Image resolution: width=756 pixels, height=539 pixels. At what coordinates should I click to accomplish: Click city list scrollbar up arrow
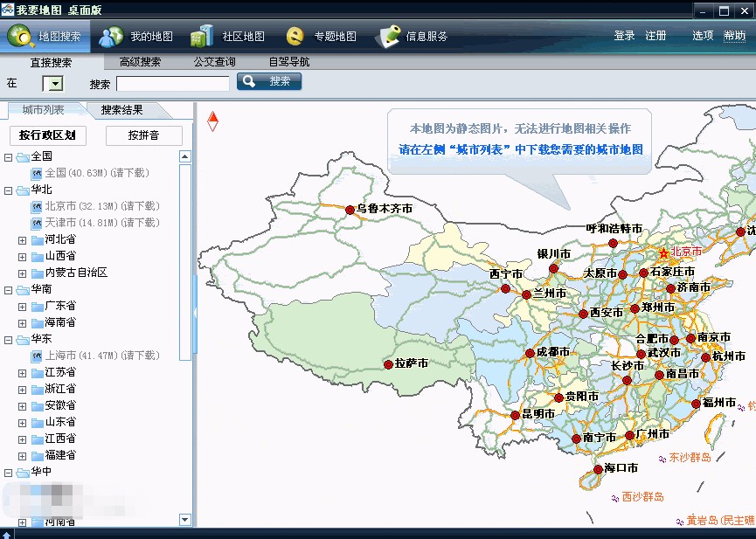coord(185,156)
